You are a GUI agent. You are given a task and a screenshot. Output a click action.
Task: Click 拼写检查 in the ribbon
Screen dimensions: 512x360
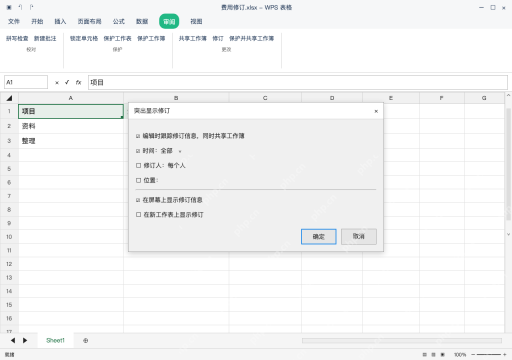click(17, 38)
